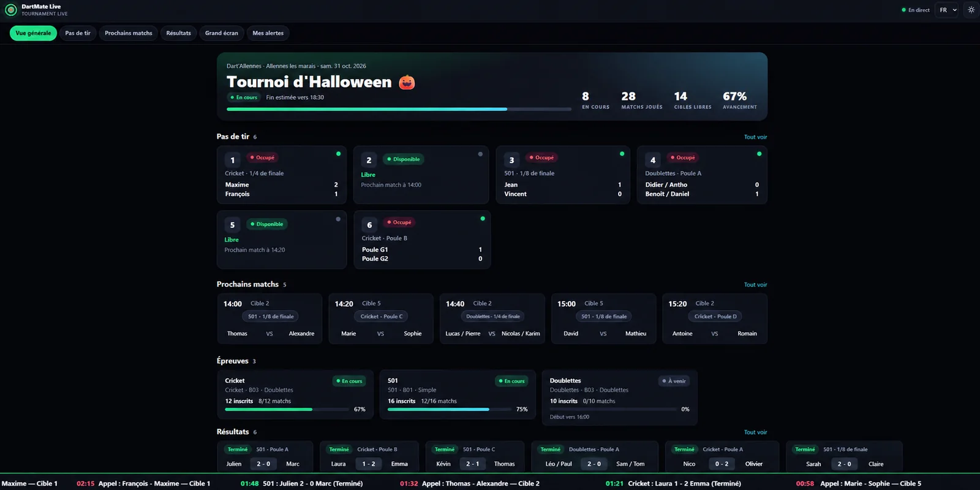Image resolution: width=980 pixels, height=490 pixels.
Task: Click Terminé badge of Julien vs Marc result
Action: [x=238, y=450]
